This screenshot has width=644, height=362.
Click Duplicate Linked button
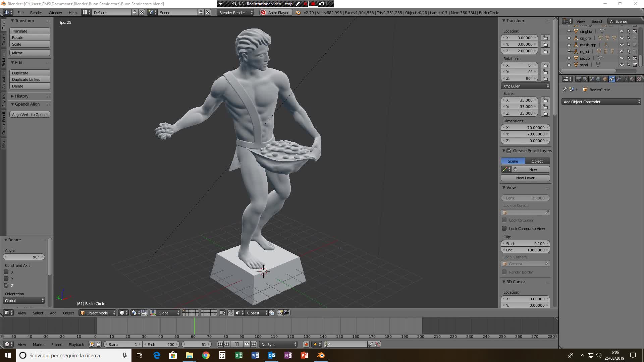tap(30, 79)
